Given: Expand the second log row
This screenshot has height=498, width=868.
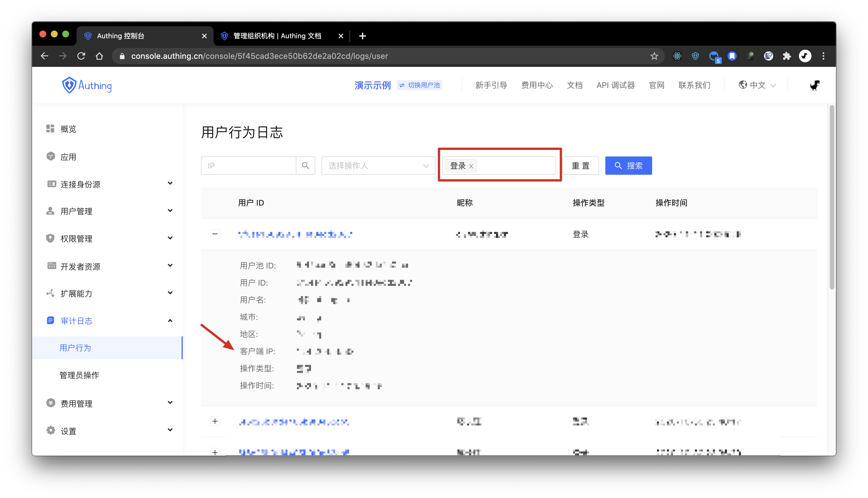Looking at the screenshot, I should [x=215, y=421].
